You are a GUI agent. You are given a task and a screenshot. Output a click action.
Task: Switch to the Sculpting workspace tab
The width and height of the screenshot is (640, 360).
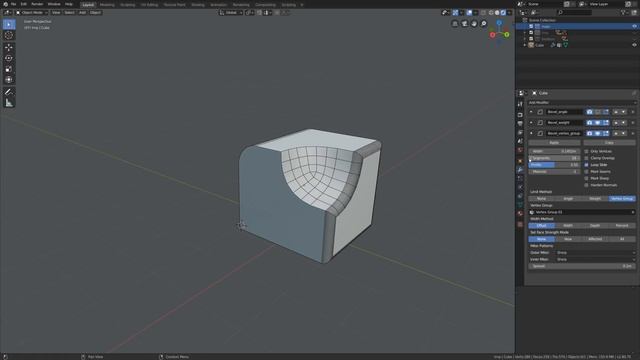[128, 5]
